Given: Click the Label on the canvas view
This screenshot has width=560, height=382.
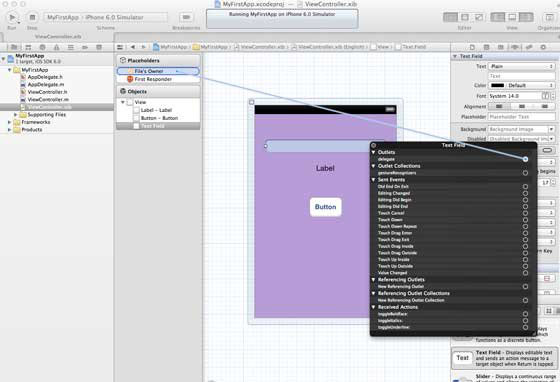Looking at the screenshot, I should tap(325, 168).
